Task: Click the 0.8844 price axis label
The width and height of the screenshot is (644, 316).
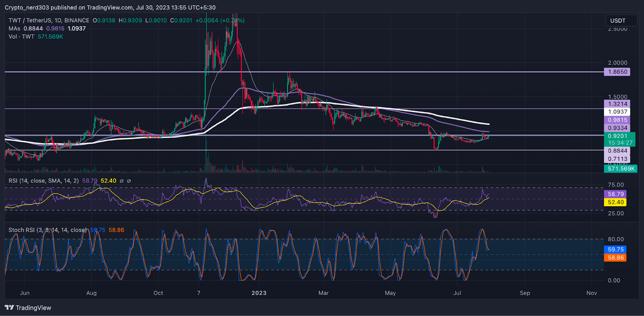Action: [617, 151]
